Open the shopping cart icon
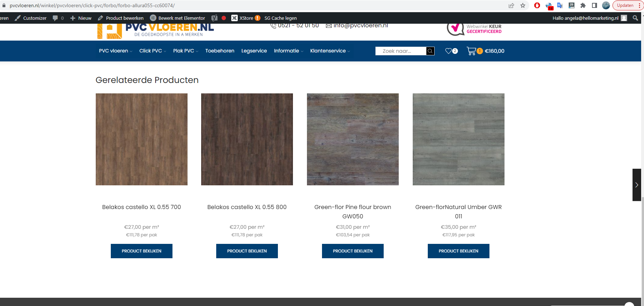The image size is (644, 306). pos(471,51)
